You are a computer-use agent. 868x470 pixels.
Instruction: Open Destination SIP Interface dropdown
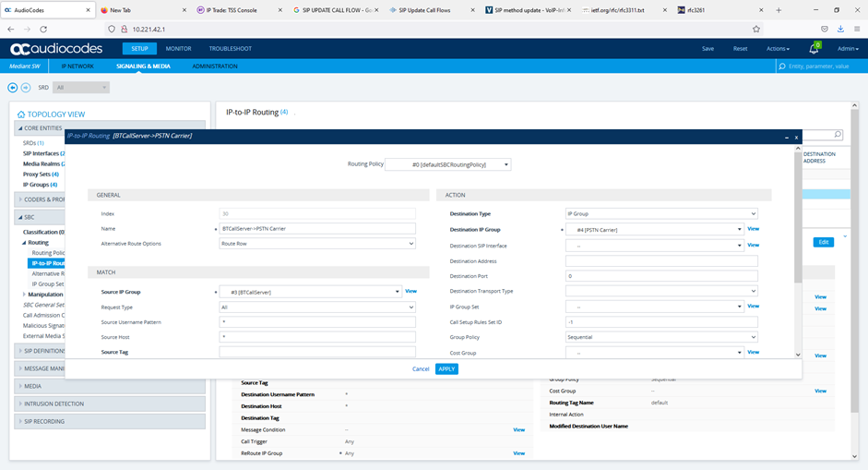coord(654,246)
